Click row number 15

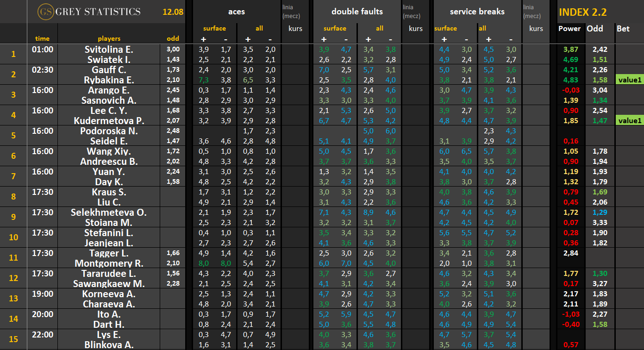click(x=13, y=339)
